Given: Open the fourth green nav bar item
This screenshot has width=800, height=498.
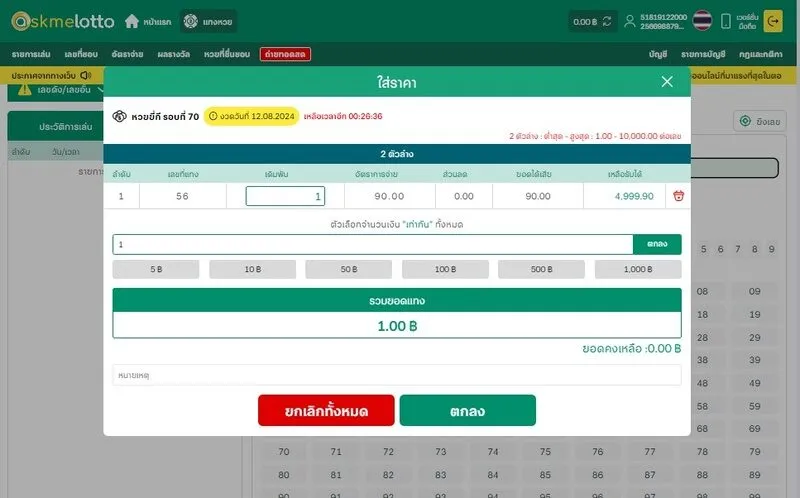Looking at the screenshot, I should coord(173,54).
